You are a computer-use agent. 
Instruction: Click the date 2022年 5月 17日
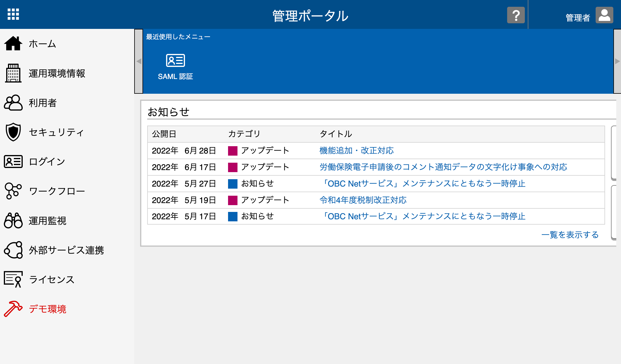184,216
